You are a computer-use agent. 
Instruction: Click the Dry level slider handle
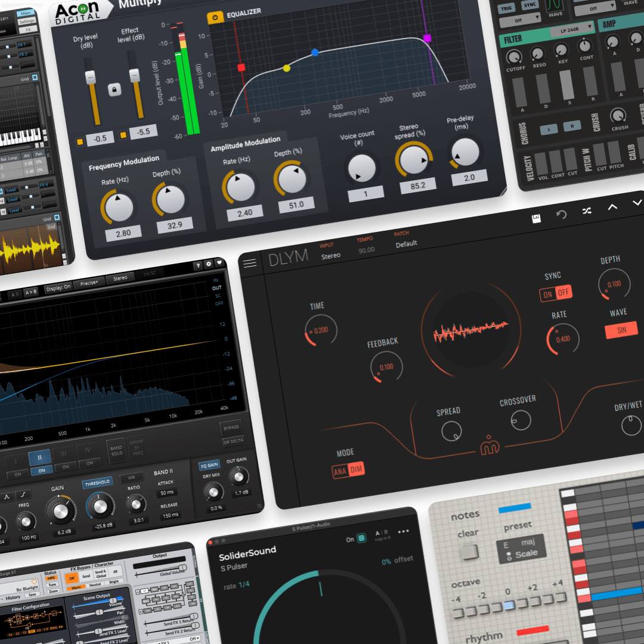click(x=91, y=78)
